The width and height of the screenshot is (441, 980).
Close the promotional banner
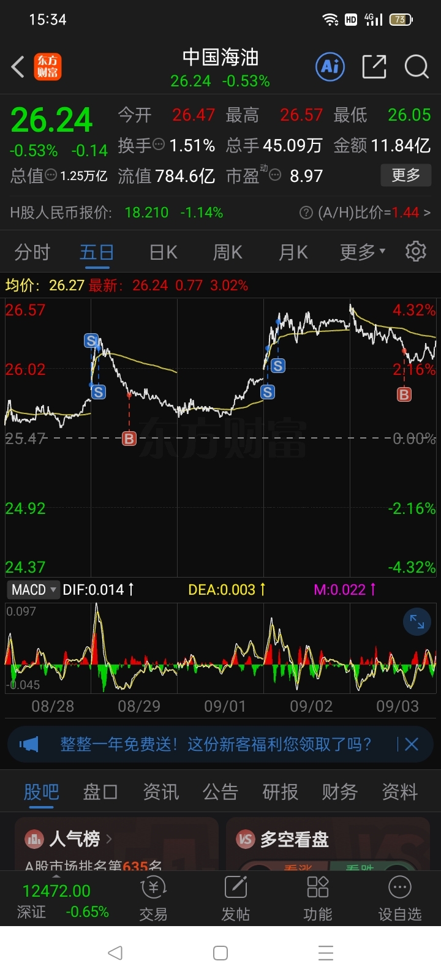click(x=412, y=744)
